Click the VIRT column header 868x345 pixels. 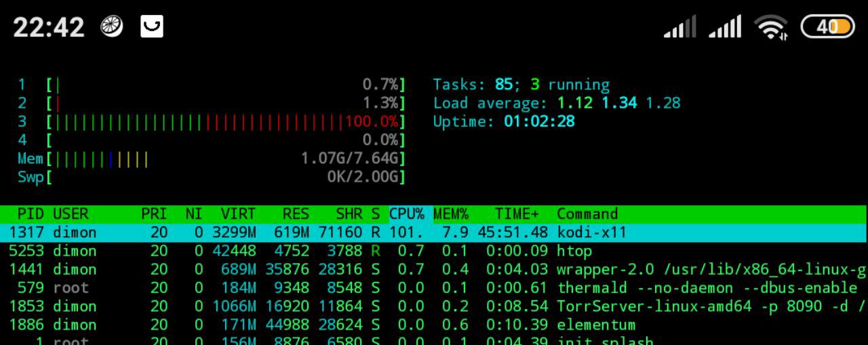coord(238,214)
